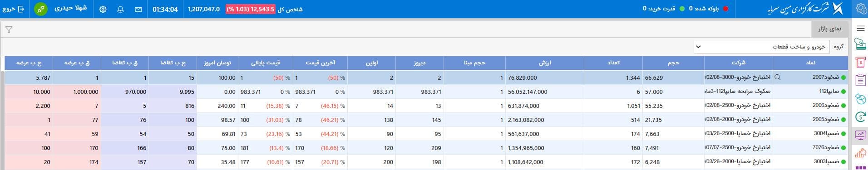This screenshot has height=170, width=868.
Task: Sort by the حجم مبنا column header
Action: (474, 63)
